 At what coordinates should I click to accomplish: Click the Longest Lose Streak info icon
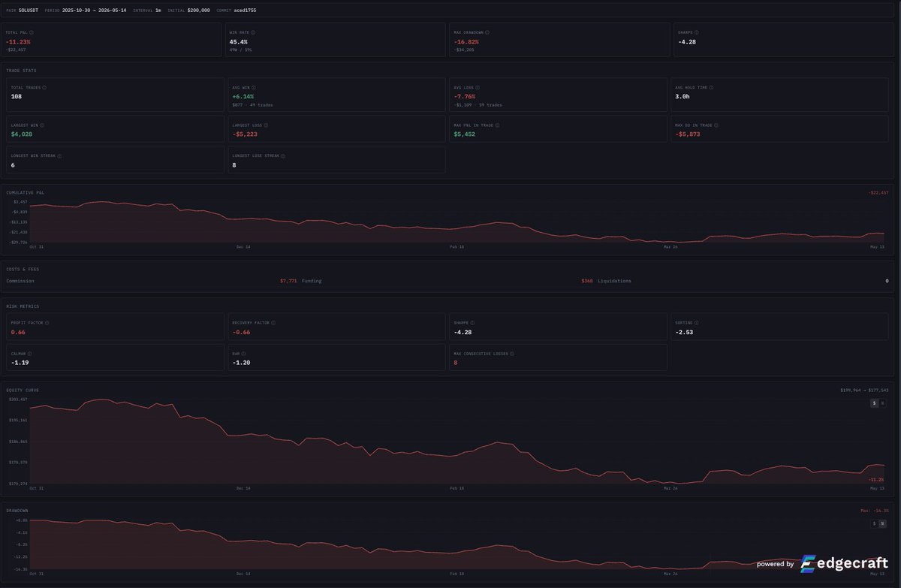(283, 155)
